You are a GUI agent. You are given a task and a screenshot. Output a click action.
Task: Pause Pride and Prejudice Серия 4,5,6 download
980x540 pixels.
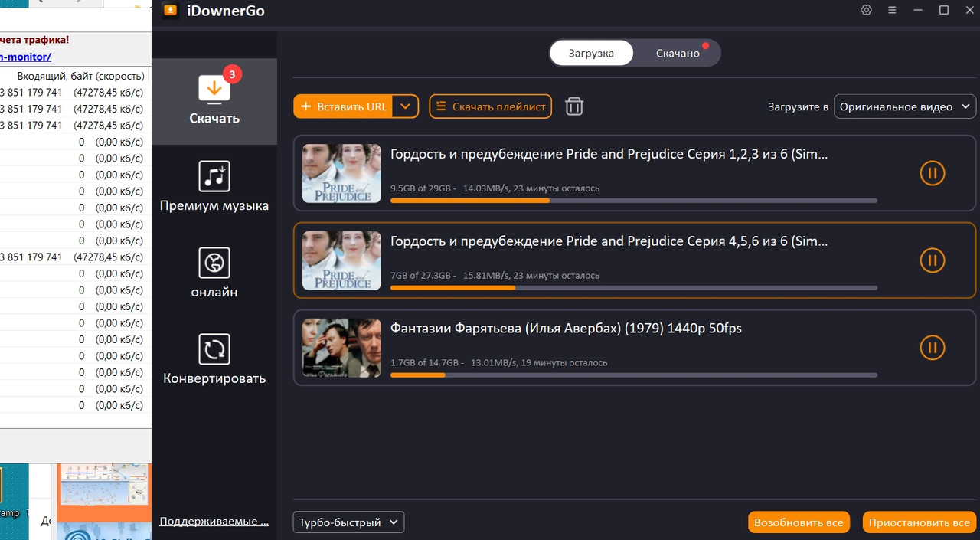(x=932, y=260)
